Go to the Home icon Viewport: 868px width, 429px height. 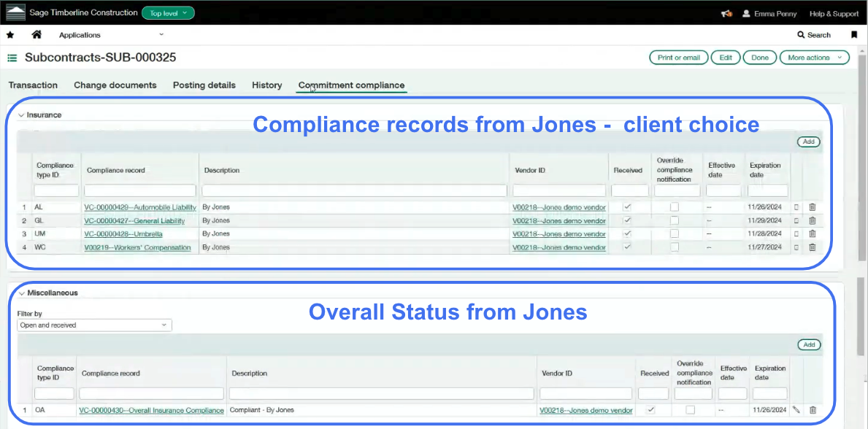[37, 35]
